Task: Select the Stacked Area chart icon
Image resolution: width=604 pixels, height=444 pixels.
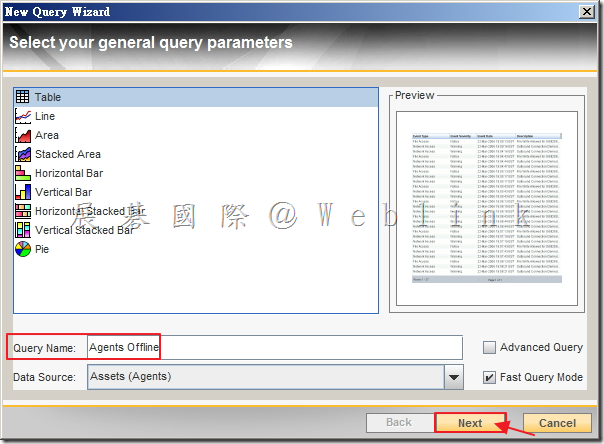Action: pyautogui.click(x=23, y=154)
